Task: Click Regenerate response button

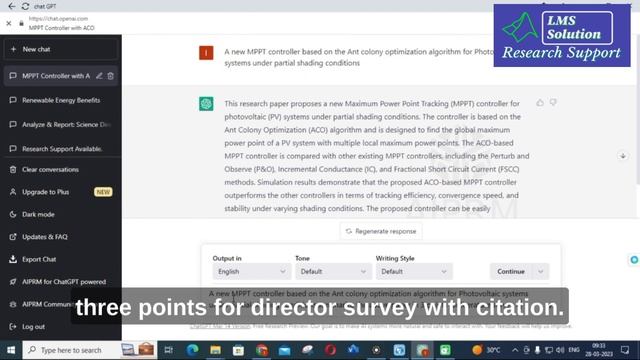Action: [381, 231]
